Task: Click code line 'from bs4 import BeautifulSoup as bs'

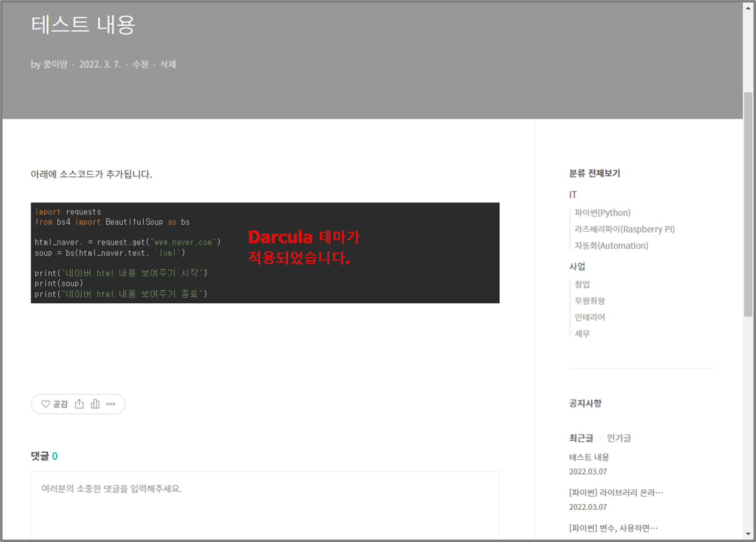Action: click(112, 222)
